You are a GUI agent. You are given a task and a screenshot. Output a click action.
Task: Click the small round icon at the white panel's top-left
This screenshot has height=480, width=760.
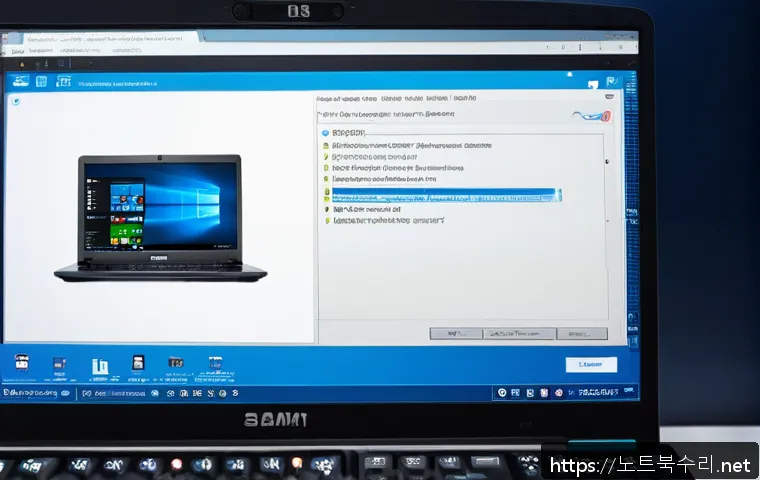tap(16, 101)
